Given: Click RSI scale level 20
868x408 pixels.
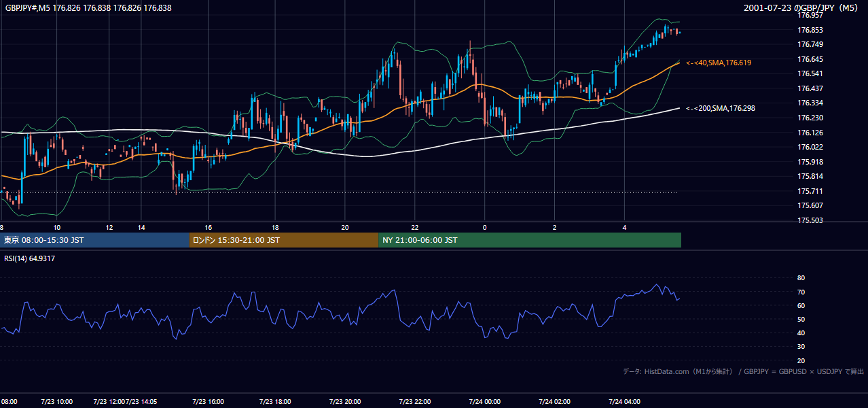Looking at the screenshot, I should [801, 360].
